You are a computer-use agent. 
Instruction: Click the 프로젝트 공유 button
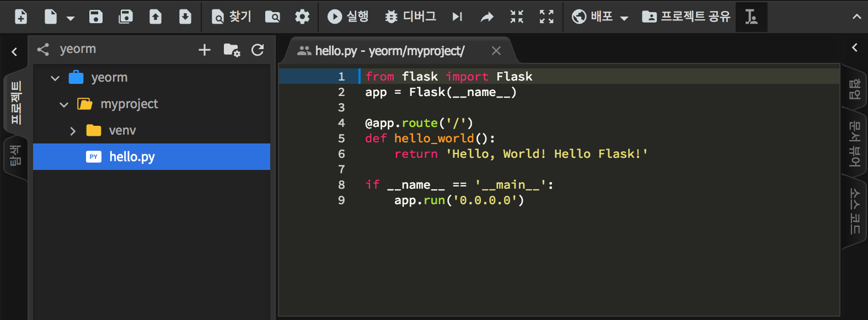coord(687,17)
